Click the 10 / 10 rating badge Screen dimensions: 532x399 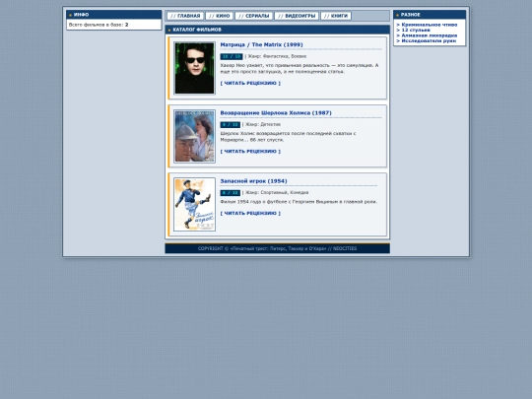[x=232, y=57]
